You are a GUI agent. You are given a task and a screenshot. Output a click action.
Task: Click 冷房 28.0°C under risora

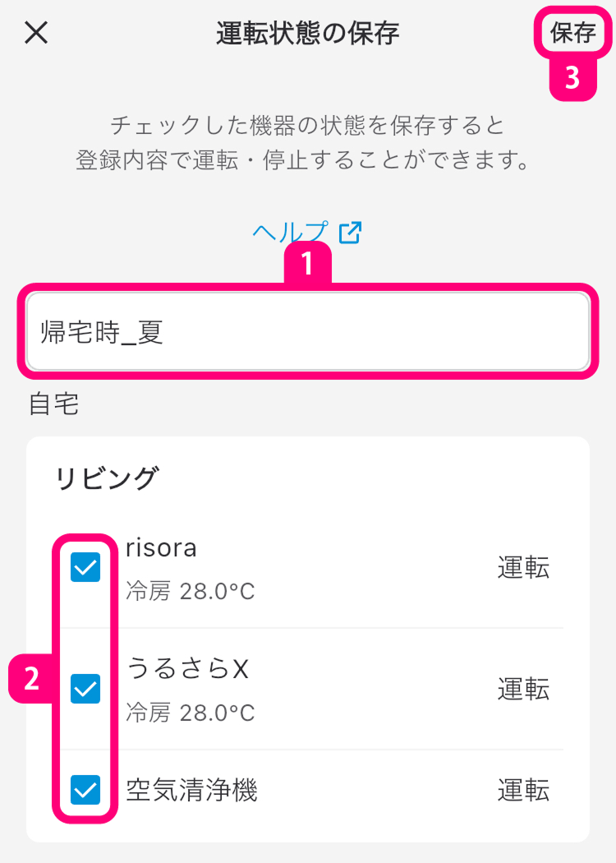click(x=191, y=590)
